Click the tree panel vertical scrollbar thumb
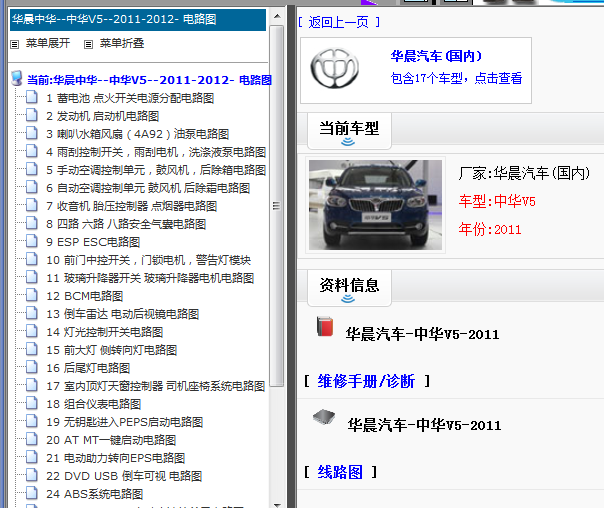 [x=277, y=206]
